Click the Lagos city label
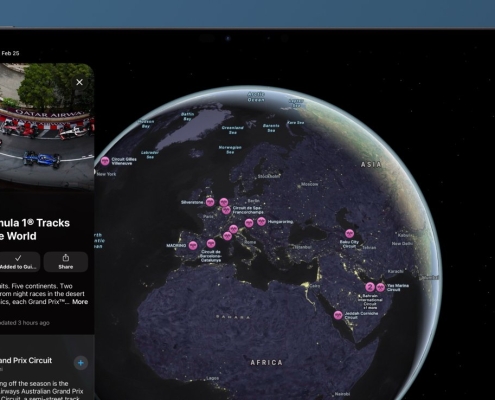 (212, 378)
